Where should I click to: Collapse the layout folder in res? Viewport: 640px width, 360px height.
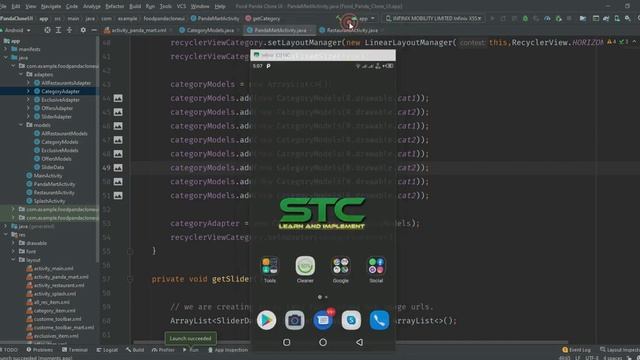(13, 260)
